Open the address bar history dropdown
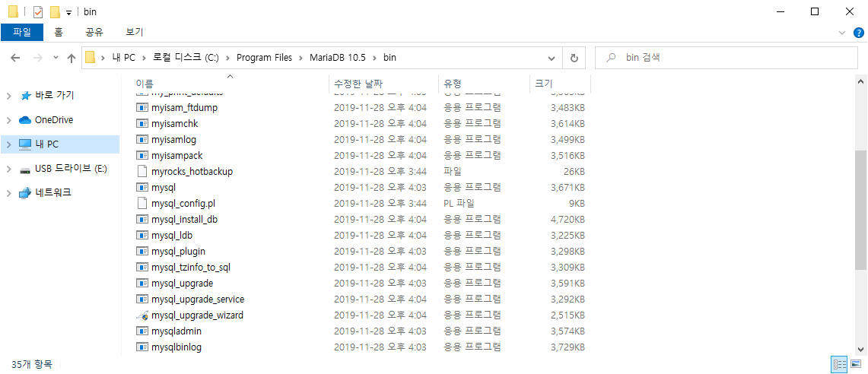Screen dimensions: 868x374 [x=552, y=58]
